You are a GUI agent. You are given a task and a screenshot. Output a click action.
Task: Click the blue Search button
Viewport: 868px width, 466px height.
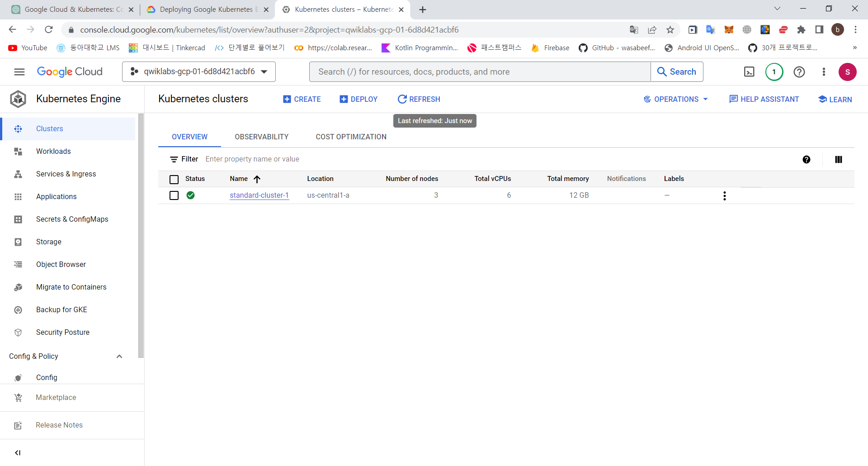(x=677, y=72)
